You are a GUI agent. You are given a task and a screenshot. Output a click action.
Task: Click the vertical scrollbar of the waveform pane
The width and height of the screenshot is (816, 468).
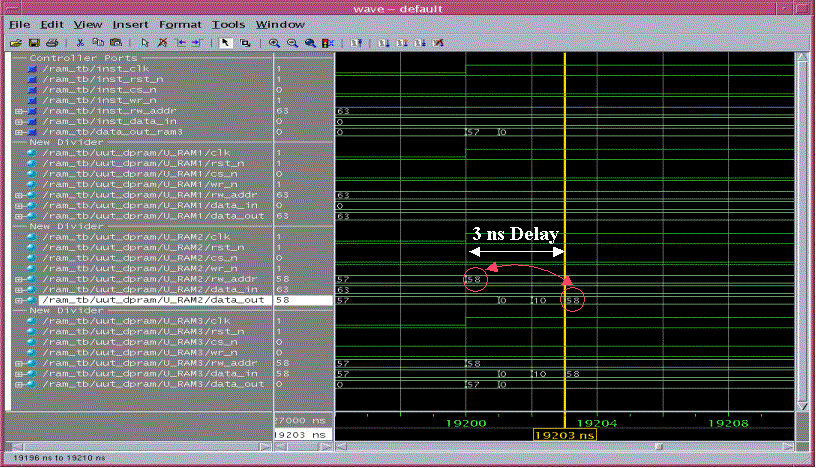coord(802,230)
